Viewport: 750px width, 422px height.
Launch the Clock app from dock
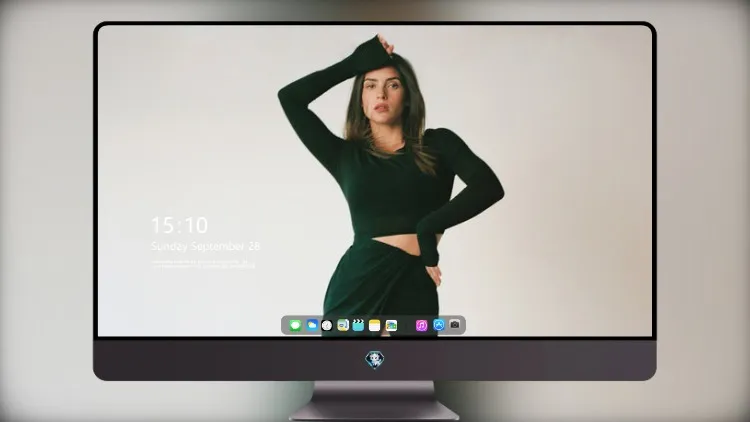[x=327, y=325]
